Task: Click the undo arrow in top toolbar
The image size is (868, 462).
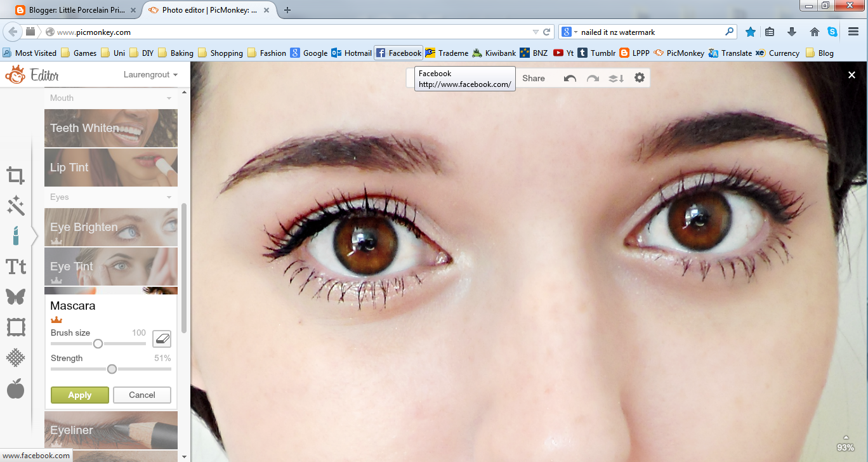Action: (x=570, y=78)
